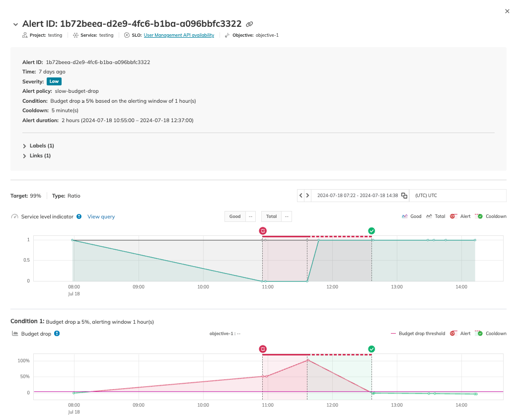Click the Project icon in the header
This screenshot has width=518, height=420.
[24, 35]
